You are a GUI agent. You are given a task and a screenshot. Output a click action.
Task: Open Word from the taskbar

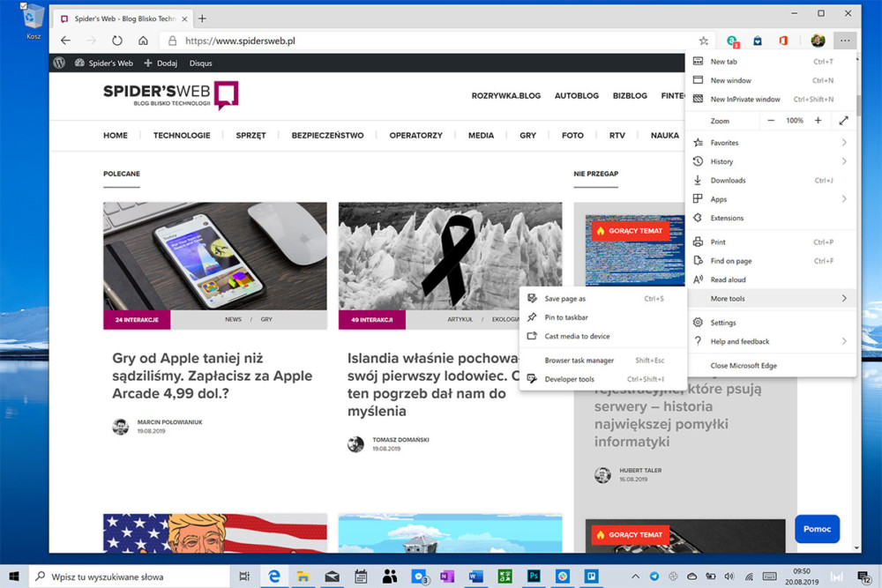476,577
